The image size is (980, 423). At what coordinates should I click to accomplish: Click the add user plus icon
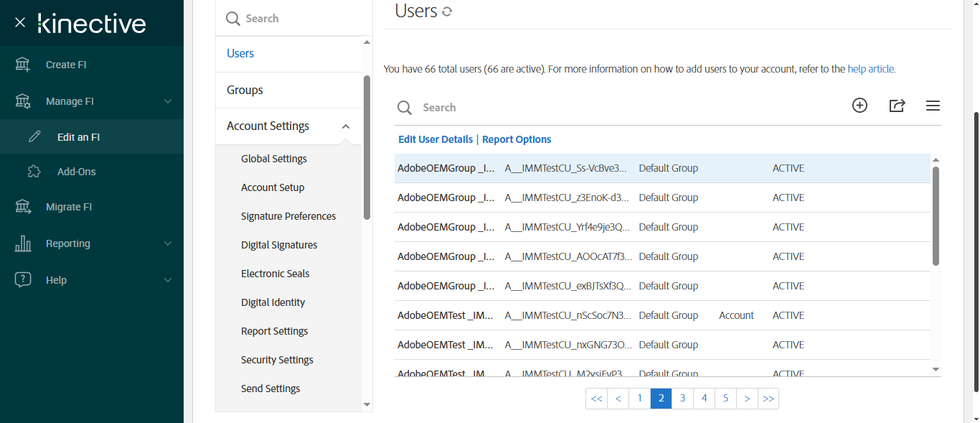[859, 106]
